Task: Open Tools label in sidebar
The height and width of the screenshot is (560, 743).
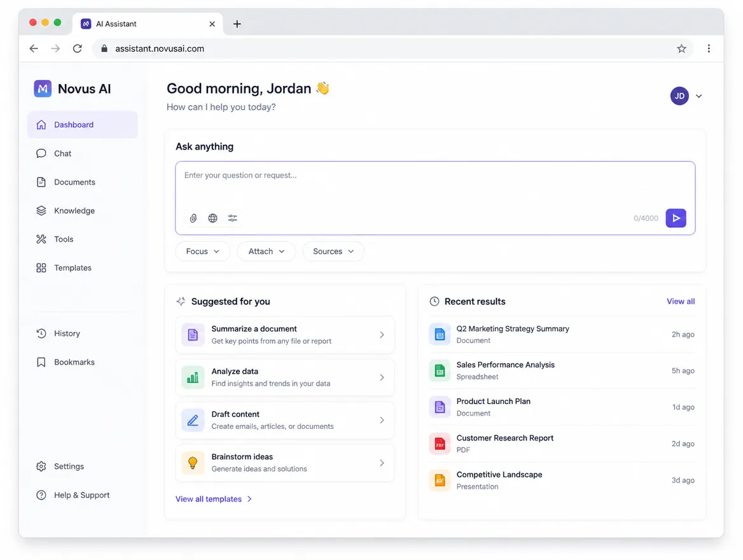Action: (64, 239)
